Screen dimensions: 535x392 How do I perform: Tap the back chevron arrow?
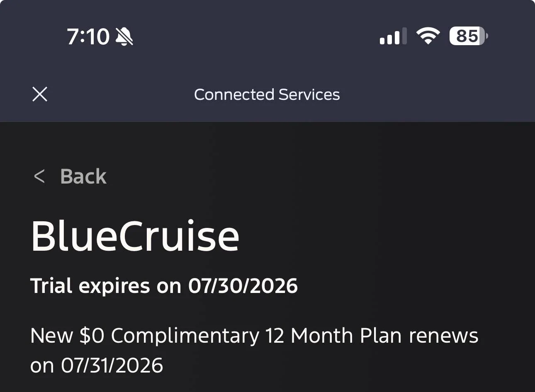(x=39, y=177)
